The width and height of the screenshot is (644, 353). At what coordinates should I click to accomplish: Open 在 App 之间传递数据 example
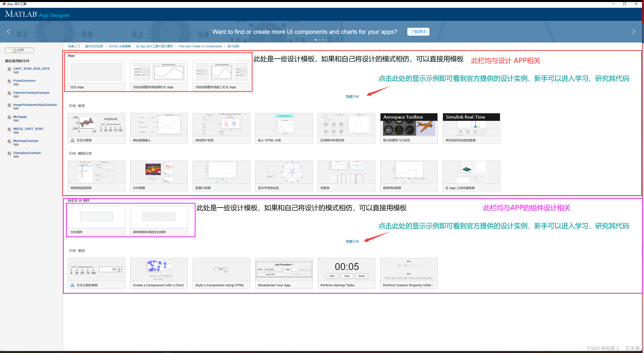point(471,176)
